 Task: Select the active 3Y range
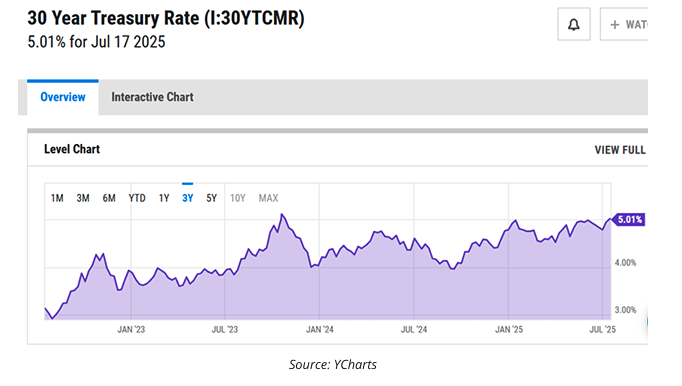coord(187,198)
